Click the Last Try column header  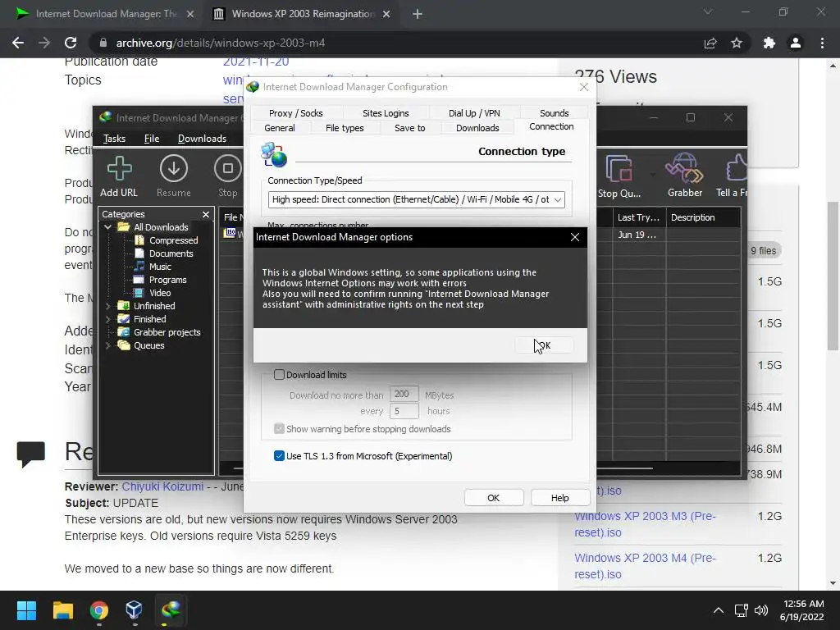point(638,217)
